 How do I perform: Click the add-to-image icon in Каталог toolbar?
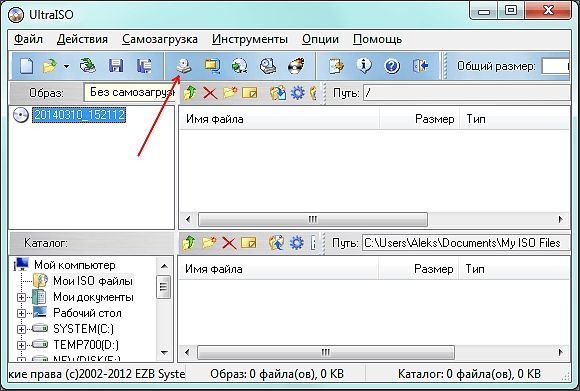point(276,243)
